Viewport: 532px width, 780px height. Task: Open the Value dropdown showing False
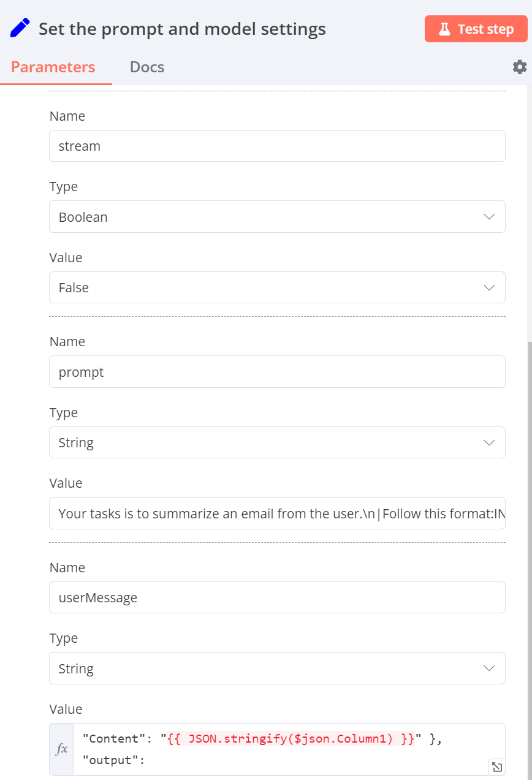(x=277, y=287)
